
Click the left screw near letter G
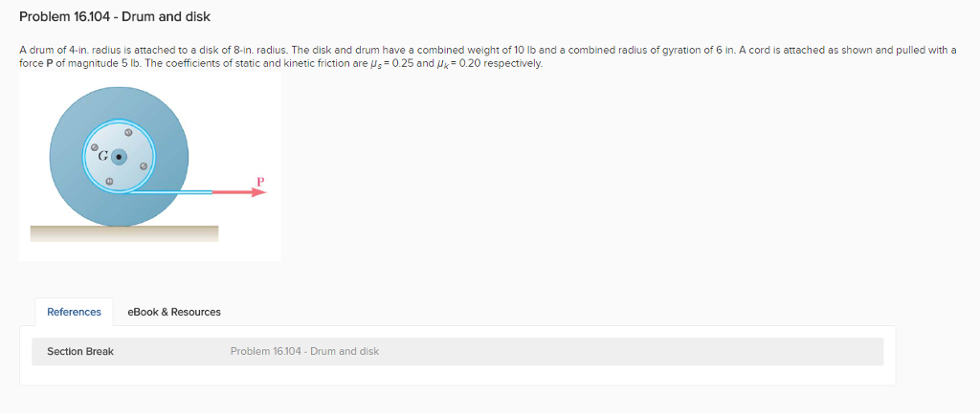click(x=95, y=148)
